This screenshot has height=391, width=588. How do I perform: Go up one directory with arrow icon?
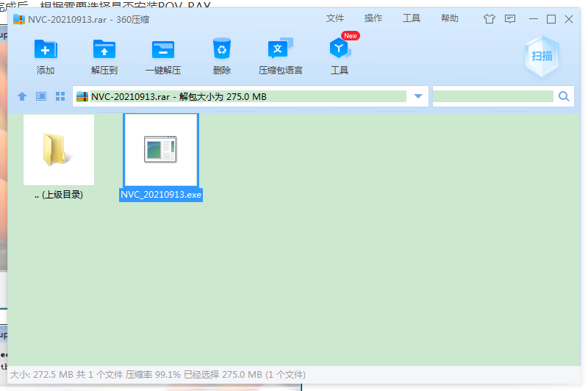click(x=22, y=96)
